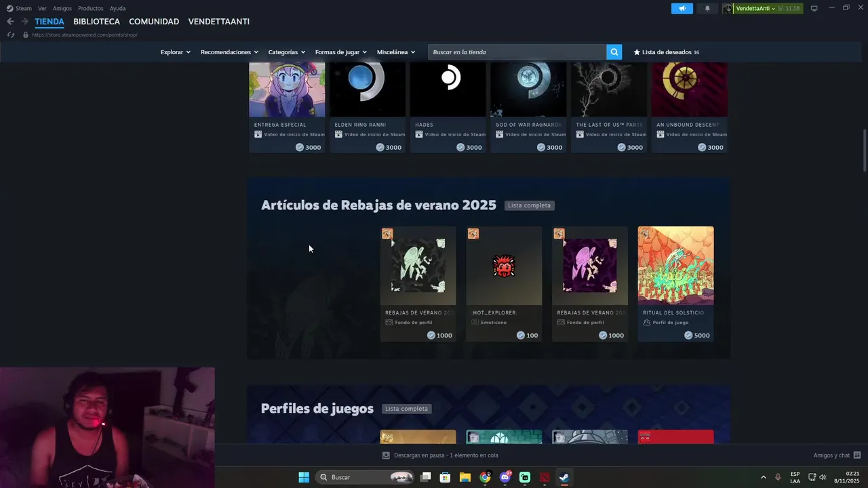The width and height of the screenshot is (868, 488).
Task: Open the Dota 2 taskbar icon
Action: 545,477
